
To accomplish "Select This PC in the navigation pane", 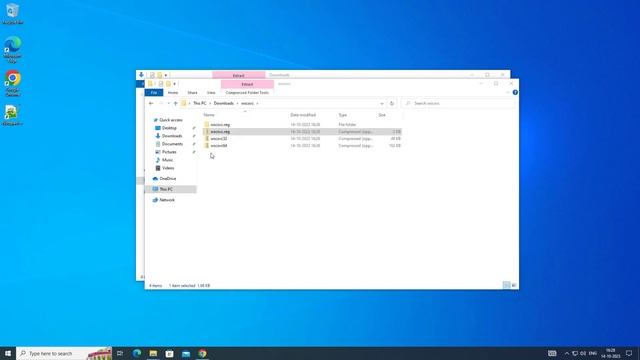I will tap(171, 189).
